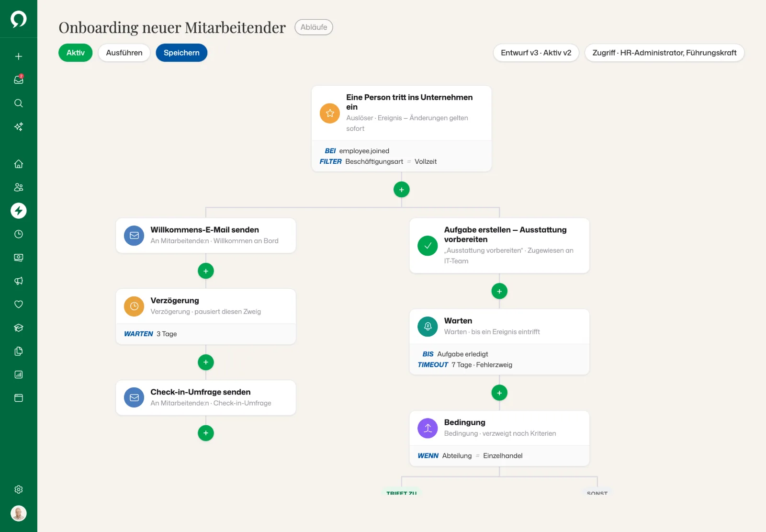Image resolution: width=766 pixels, height=532 pixels.
Task: Open the payroll monitor icon in sidebar
Action: coord(19,258)
